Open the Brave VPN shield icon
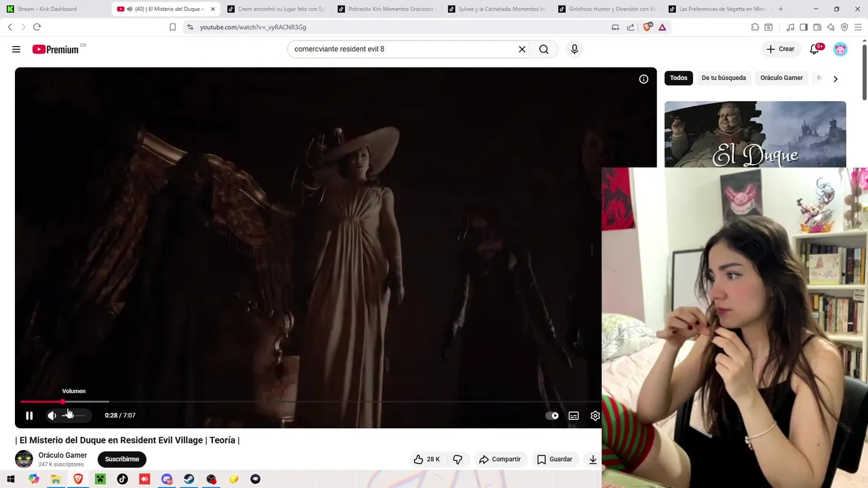Screen dimensions: 868x488 pos(844,27)
